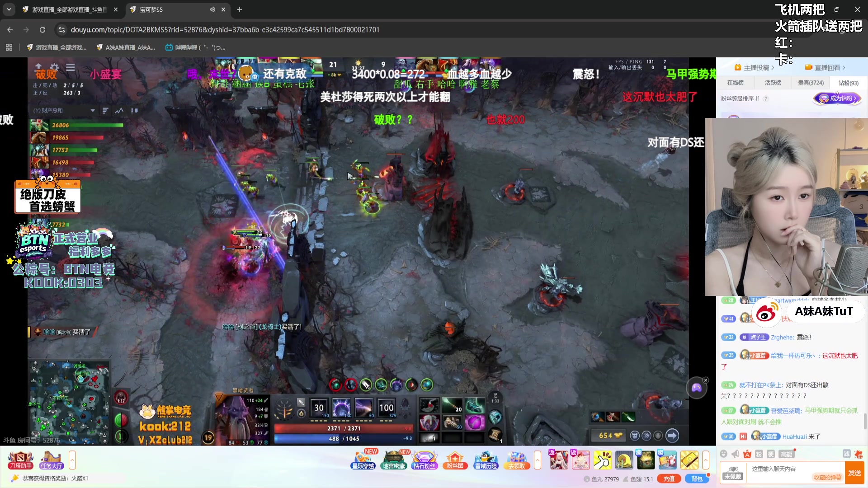The height and width of the screenshot is (488, 868).
Task: Toggle the 高能 chat filter
Action: tap(787, 454)
